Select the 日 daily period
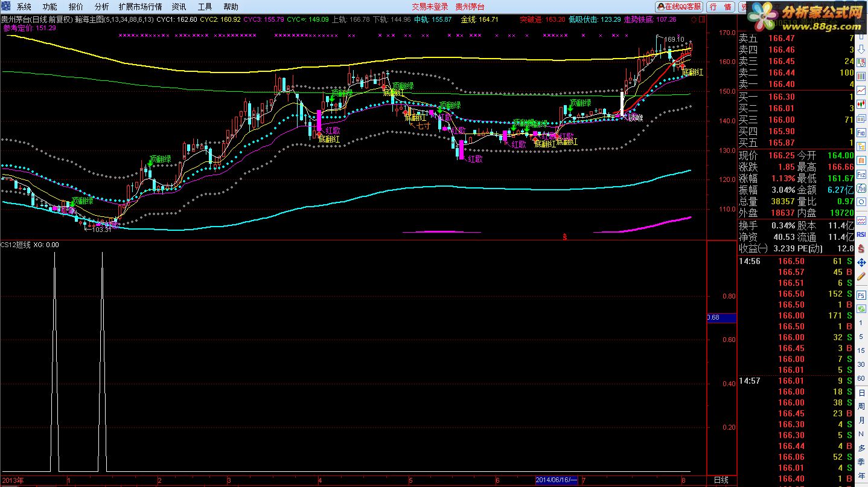Screen dimensions: 868x487 [x=861, y=392]
